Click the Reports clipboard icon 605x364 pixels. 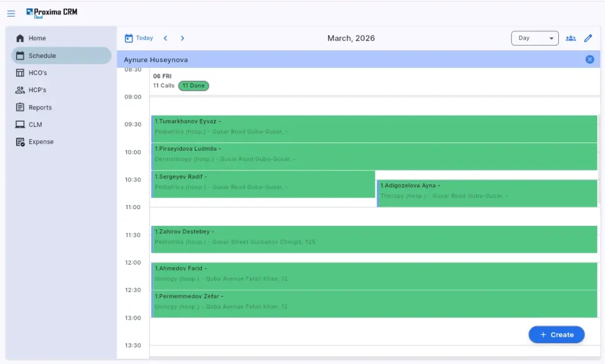click(20, 108)
